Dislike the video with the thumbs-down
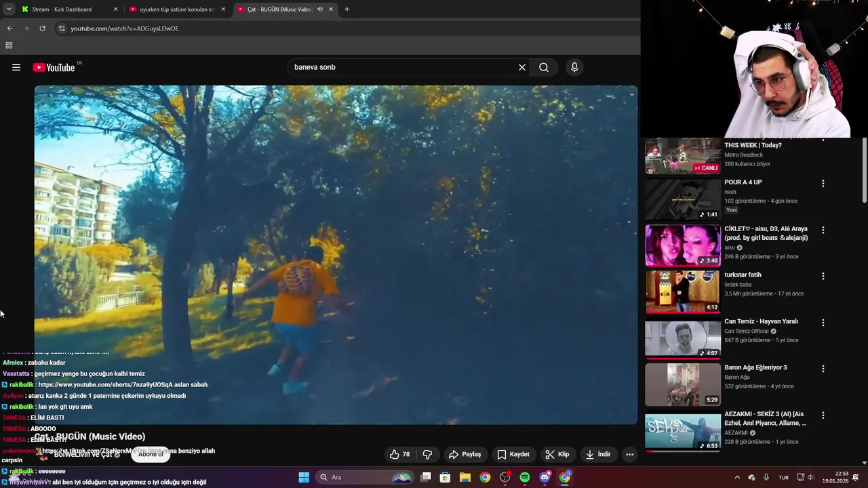Viewport: 868px width, 488px height. click(428, 454)
